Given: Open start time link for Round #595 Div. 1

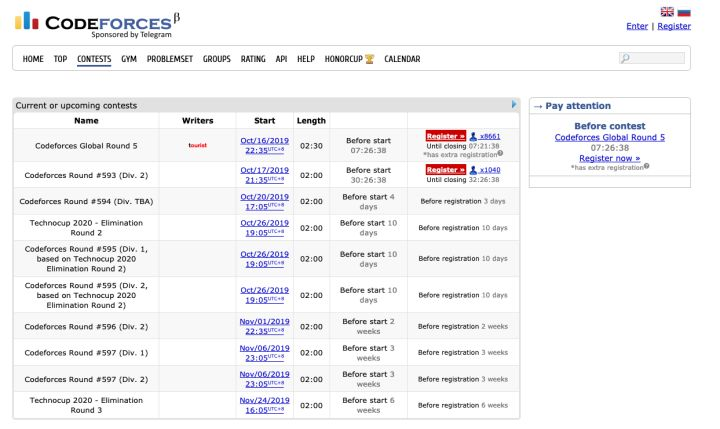Looking at the screenshot, I should (264, 259).
